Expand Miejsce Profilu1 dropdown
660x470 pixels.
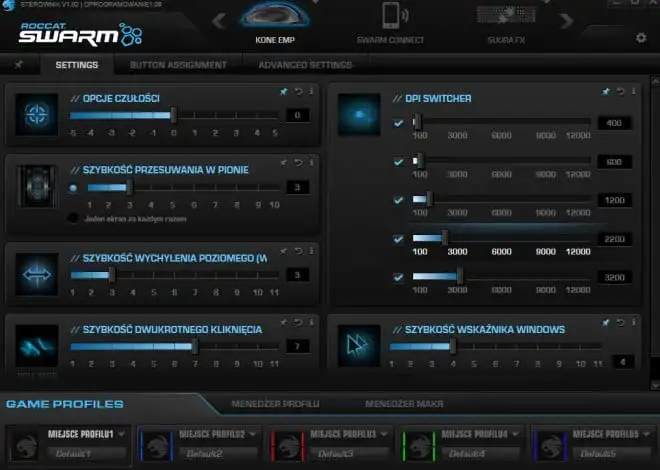(x=122, y=434)
